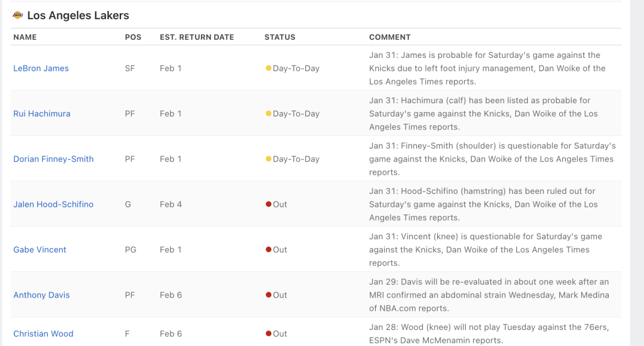The image size is (644, 346).
Task: Open Dorian Finney-Smith player profile
Action: [x=54, y=159]
